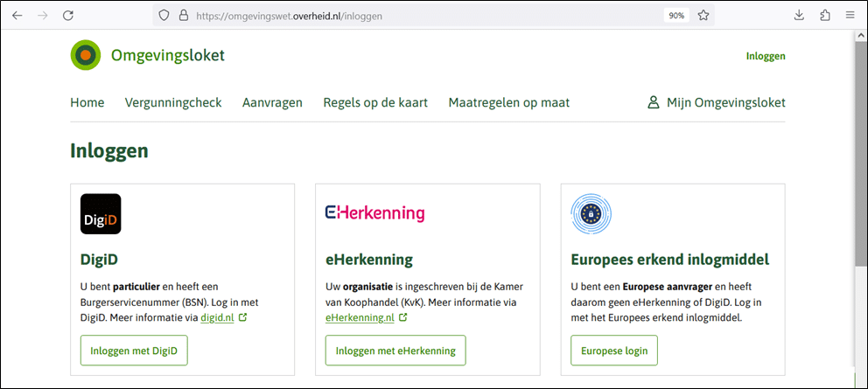Click the person icon beside Mijn Omgevingsloket
The height and width of the screenshot is (389, 868).
(654, 102)
